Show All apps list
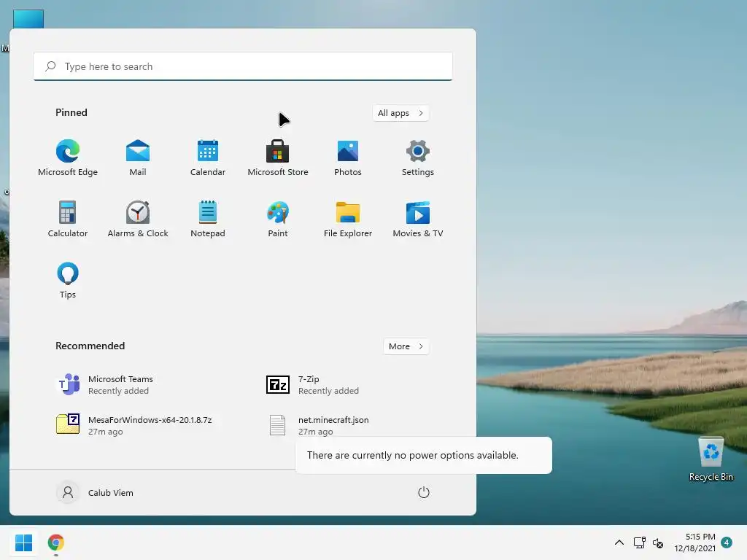The width and height of the screenshot is (747, 560). click(400, 113)
